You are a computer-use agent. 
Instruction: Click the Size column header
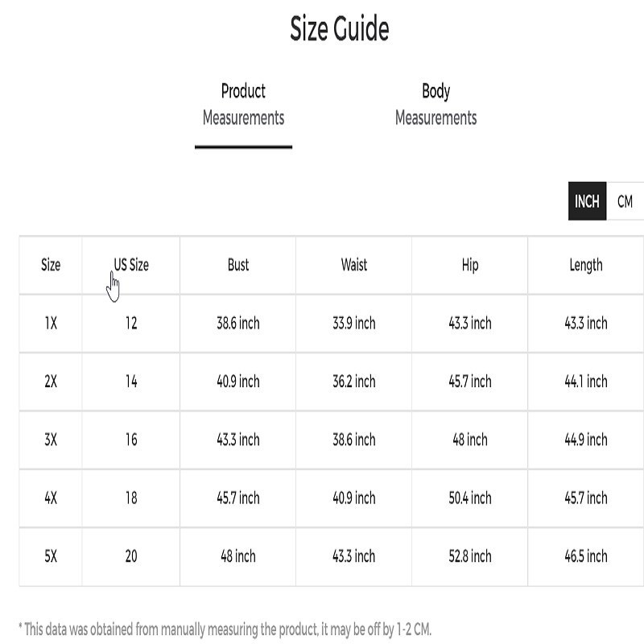[51, 265]
